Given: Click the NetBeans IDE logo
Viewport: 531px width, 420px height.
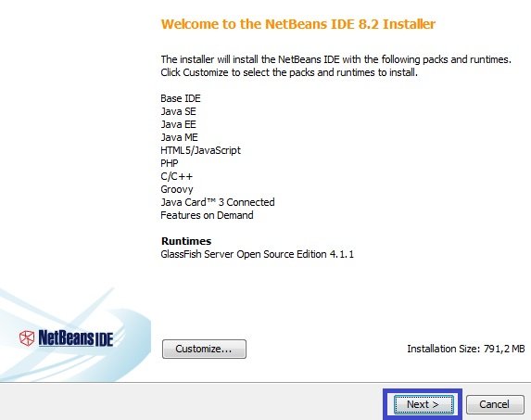Looking at the screenshot, I should click(66, 338).
